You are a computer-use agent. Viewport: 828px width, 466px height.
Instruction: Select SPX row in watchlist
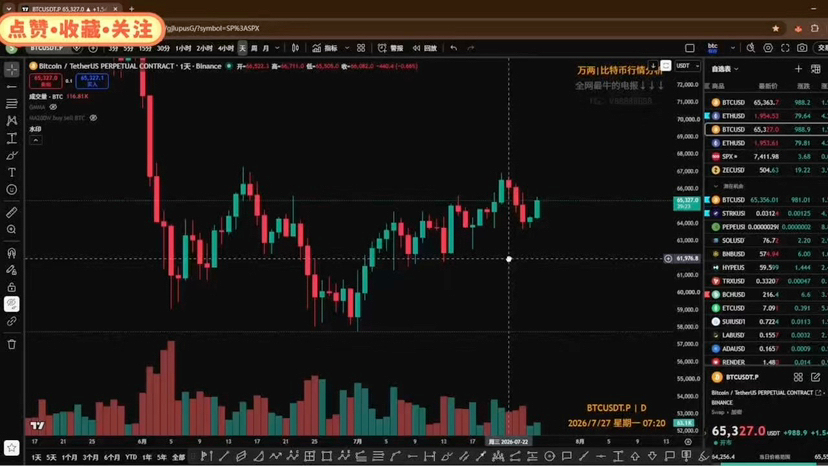tap(766, 156)
